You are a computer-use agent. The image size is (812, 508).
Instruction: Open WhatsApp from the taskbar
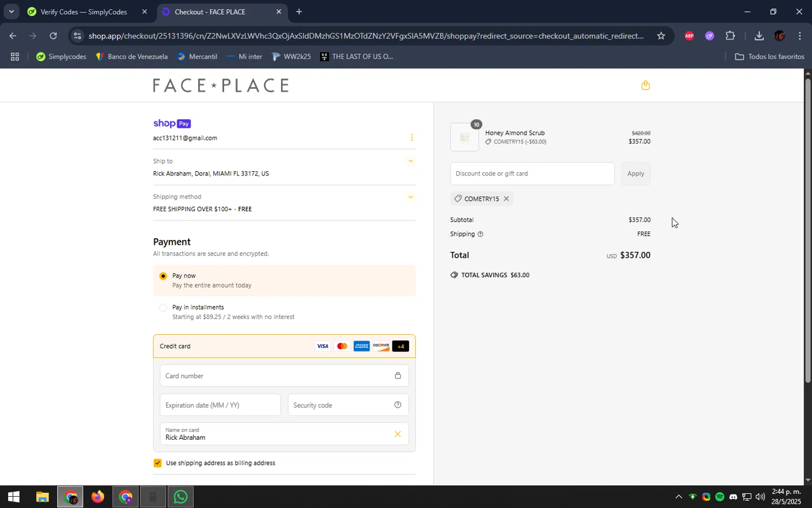pos(180,497)
